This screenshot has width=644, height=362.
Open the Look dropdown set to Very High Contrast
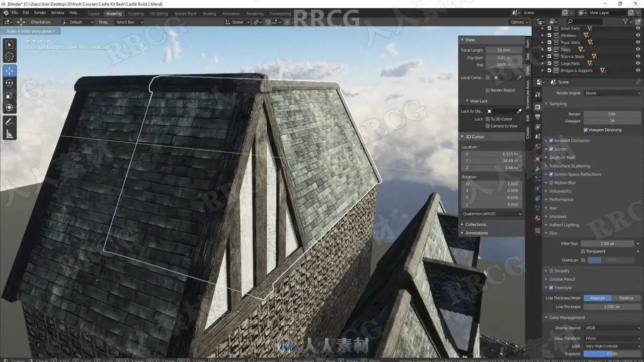pos(612,346)
